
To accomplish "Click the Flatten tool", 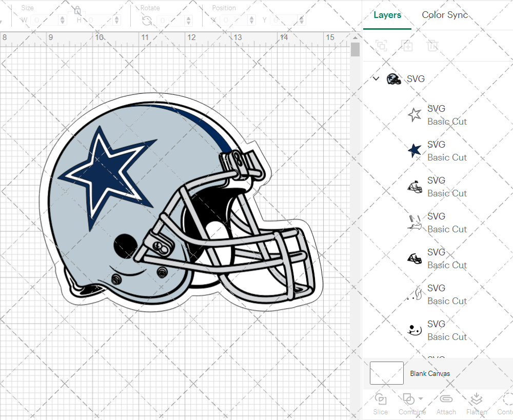I will (x=477, y=404).
